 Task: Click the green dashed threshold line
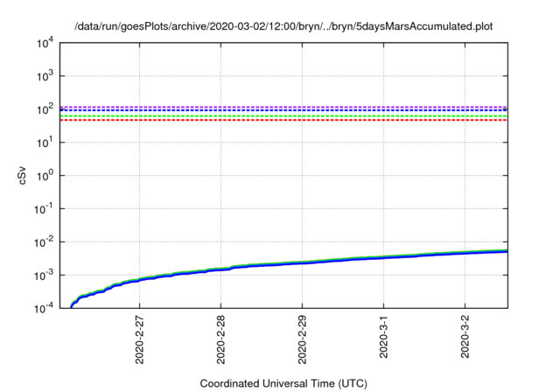283,116
